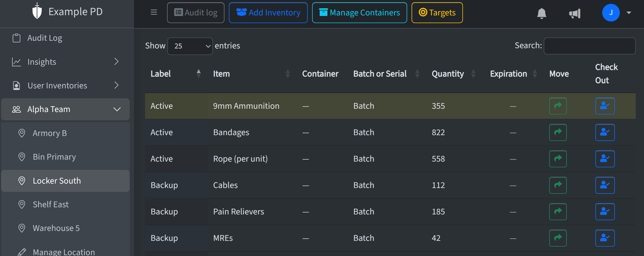Expand the Insights menu
Image resolution: width=644 pixels, height=256 pixels.
click(x=116, y=62)
